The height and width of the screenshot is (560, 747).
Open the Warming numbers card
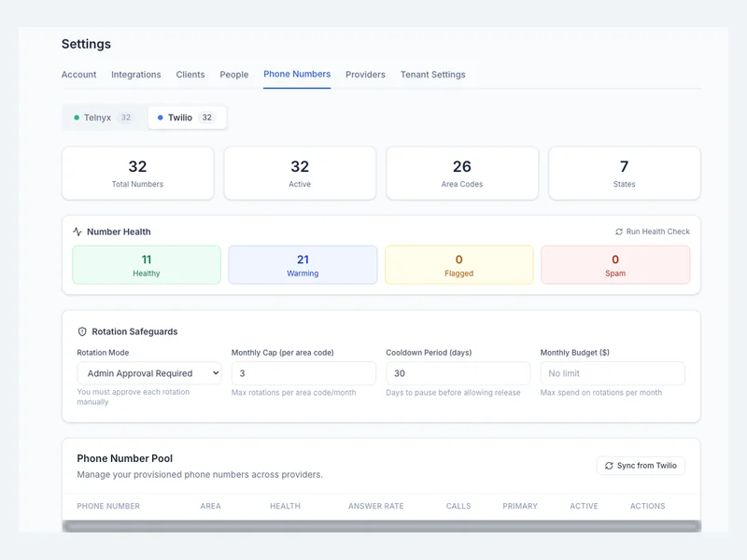pyautogui.click(x=303, y=265)
